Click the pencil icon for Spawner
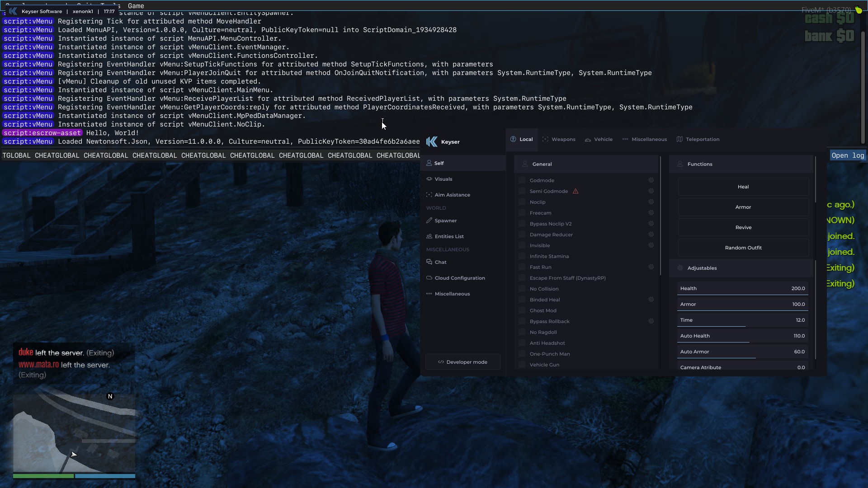868x488 pixels. click(429, 221)
